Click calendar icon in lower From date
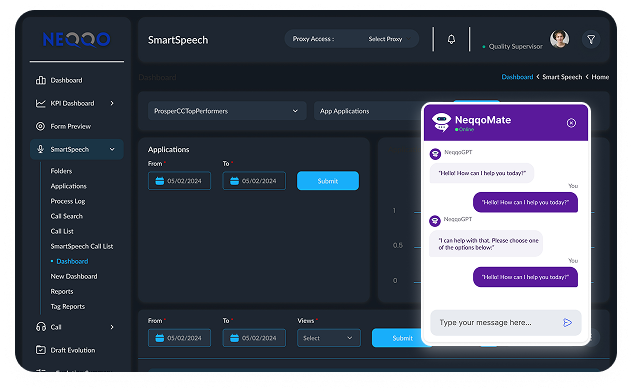 point(160,338)
